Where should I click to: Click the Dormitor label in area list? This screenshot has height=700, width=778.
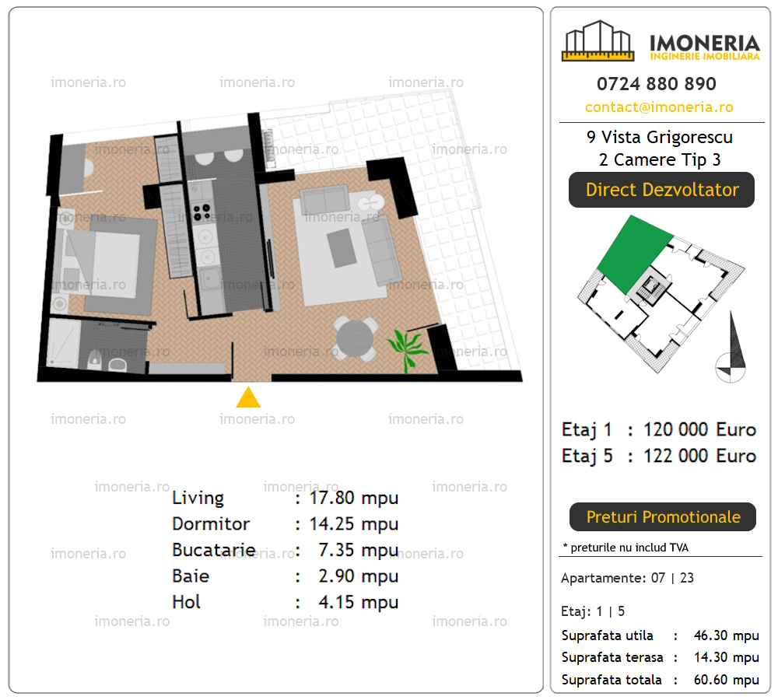coord(211,524)
